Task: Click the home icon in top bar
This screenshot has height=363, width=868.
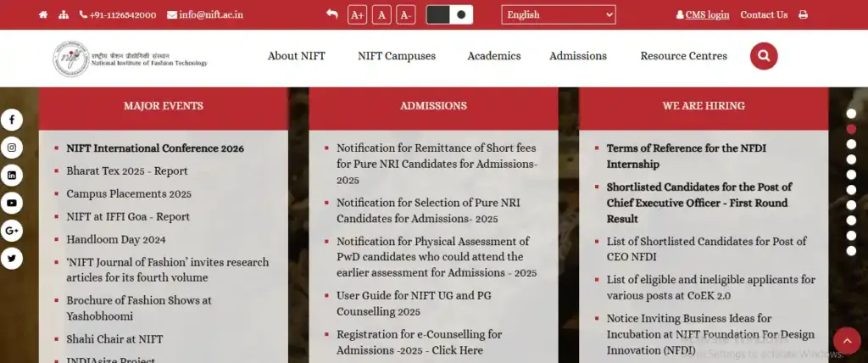Action: 43,15
